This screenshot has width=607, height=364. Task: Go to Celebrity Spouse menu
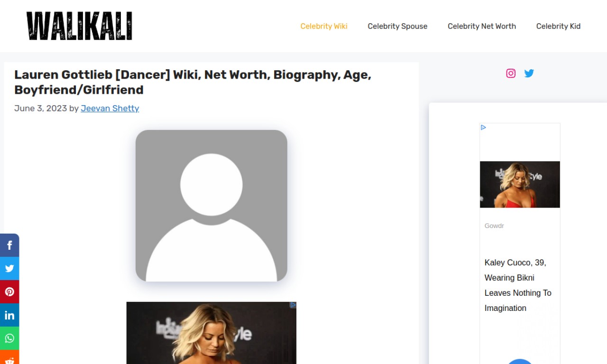(397, 26)
